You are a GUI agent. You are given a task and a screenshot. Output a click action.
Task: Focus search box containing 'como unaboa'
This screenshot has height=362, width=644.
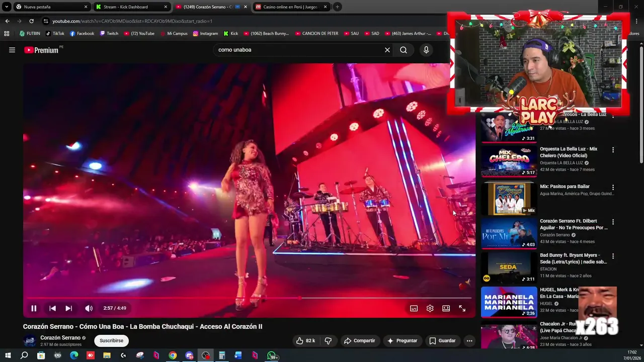297,50
